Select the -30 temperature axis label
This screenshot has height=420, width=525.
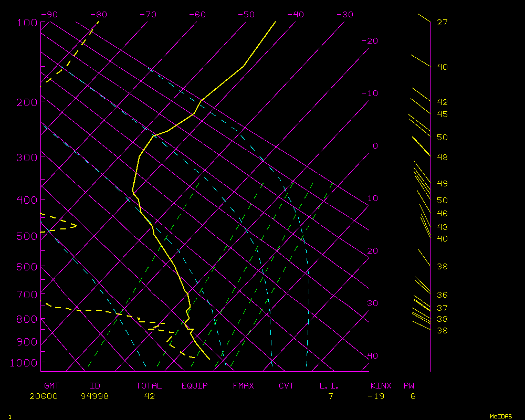[344, 15]
